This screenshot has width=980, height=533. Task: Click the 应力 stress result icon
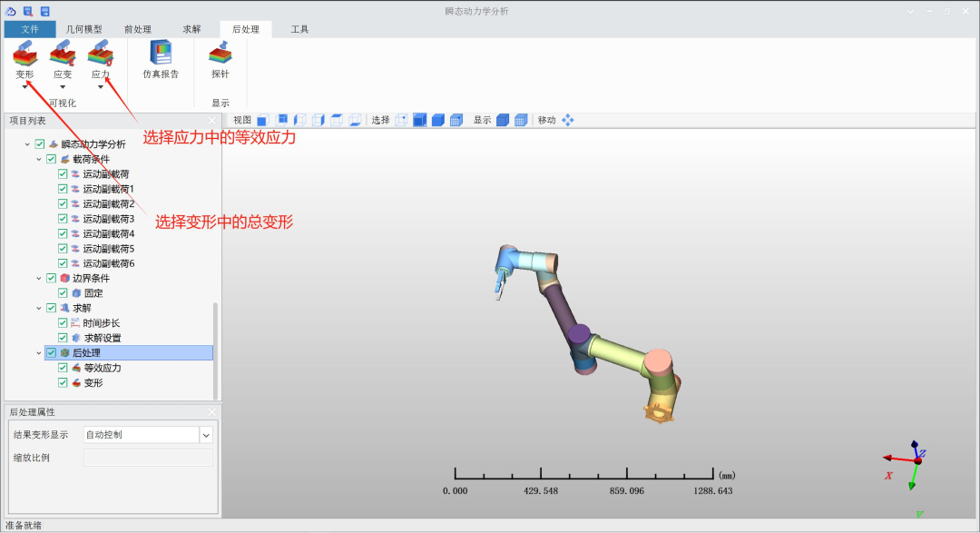point(100,54)
